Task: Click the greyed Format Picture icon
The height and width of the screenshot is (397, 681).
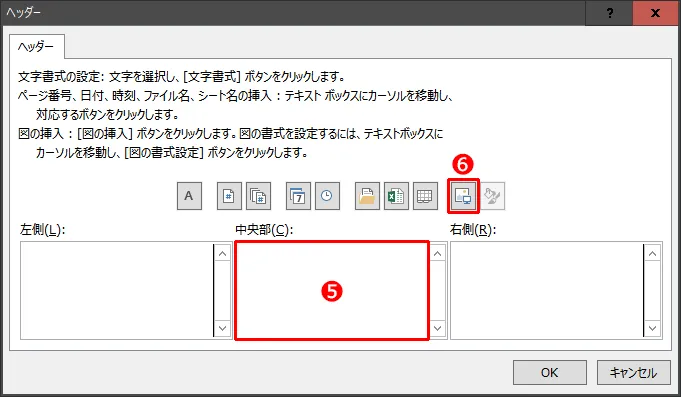Action: pyautogui.click(x=493, y=196)
